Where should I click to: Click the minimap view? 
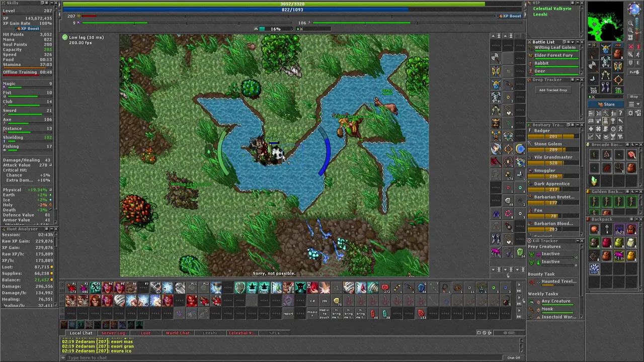[x=605, y=22]
